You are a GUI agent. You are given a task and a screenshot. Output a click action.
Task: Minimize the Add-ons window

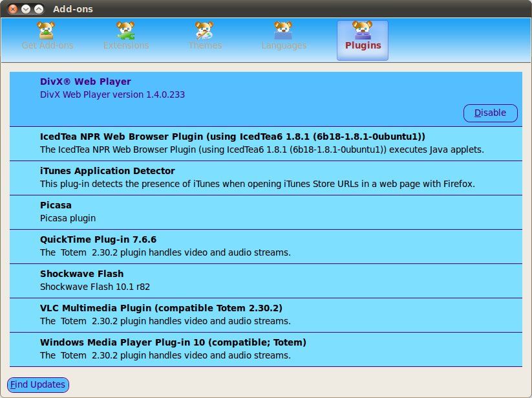[x=26, y=9]
